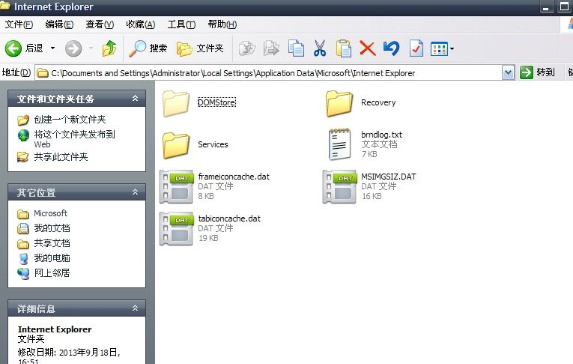The width and height of the screenshot is (573, 364).
Task: Toggle the Folders pane button
Action: (200, 48)
